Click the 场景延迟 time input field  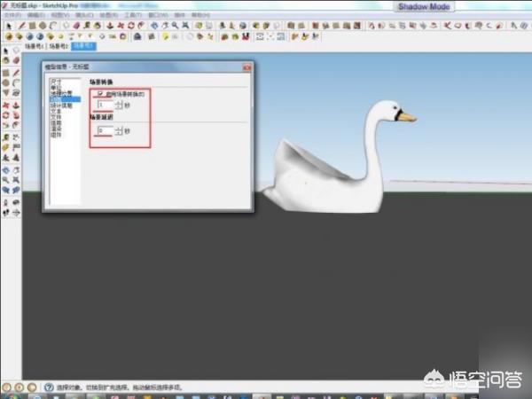pos(105,131)
